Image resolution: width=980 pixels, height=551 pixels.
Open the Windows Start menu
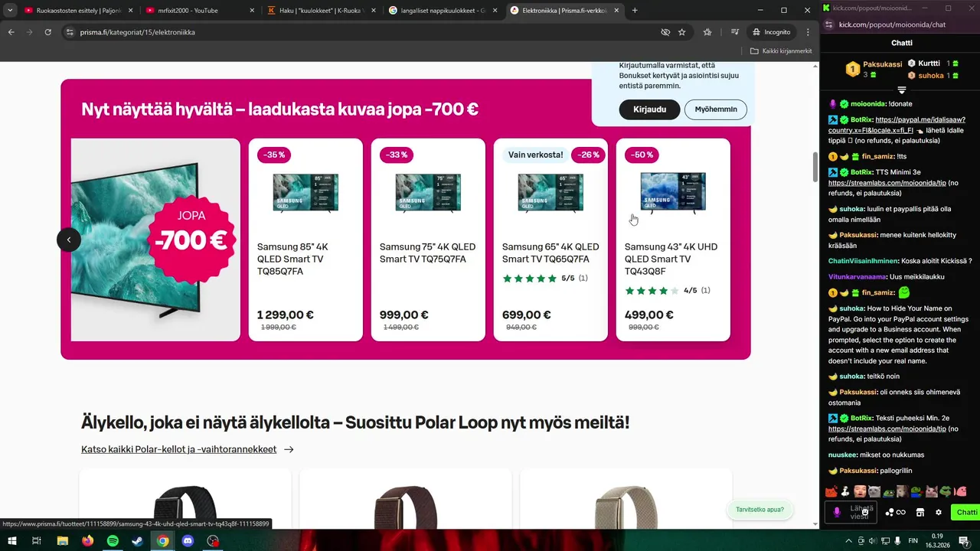(12, 540)
